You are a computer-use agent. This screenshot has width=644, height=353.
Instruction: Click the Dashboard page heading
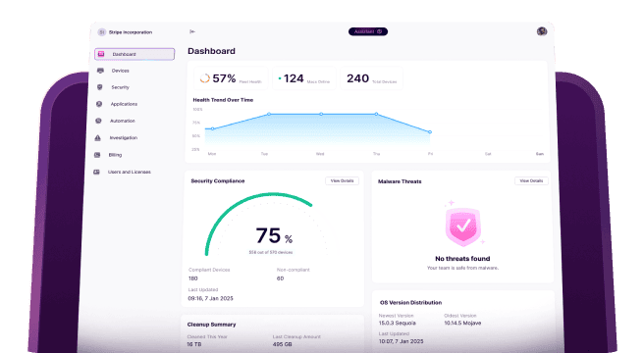pyautogui.click(x=211, y=51)
